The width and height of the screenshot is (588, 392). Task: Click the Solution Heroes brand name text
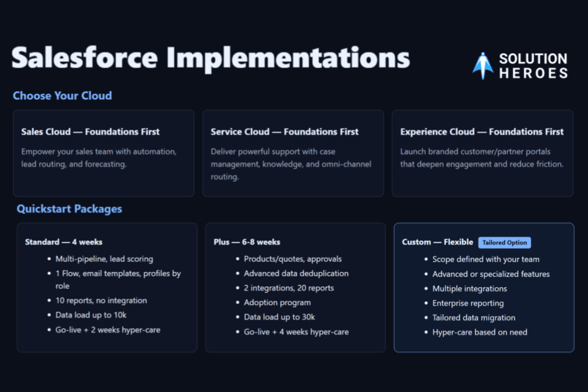[533, 66]
